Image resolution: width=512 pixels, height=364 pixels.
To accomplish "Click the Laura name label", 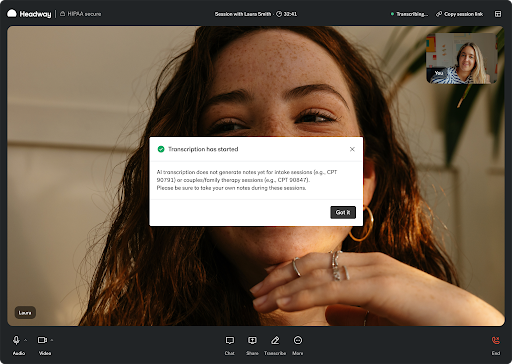I will pos(25,313).
